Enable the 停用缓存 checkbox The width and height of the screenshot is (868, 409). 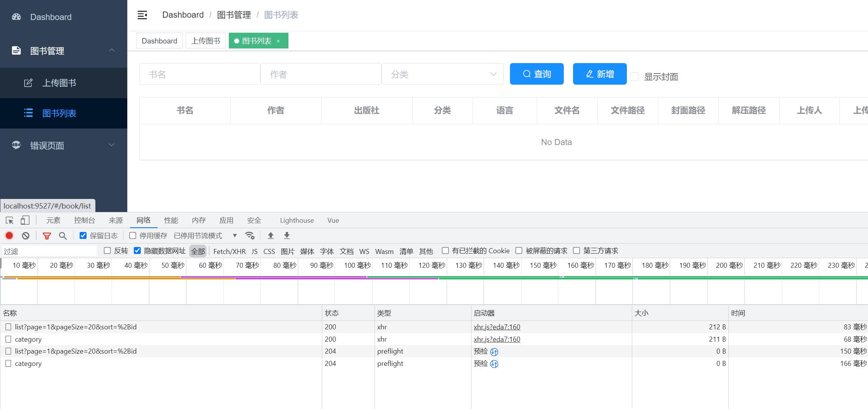coord(133,235)
